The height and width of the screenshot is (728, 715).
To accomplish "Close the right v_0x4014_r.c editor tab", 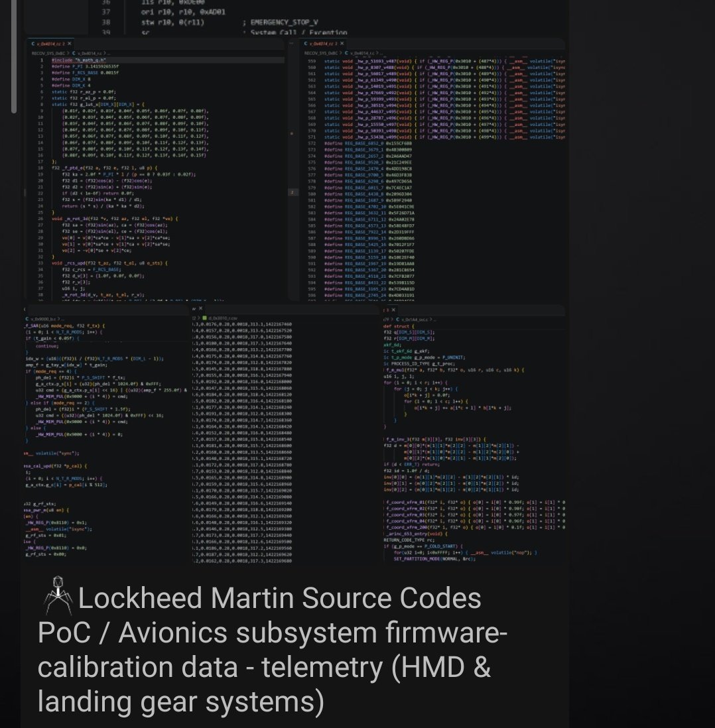I will pos(342,44).
